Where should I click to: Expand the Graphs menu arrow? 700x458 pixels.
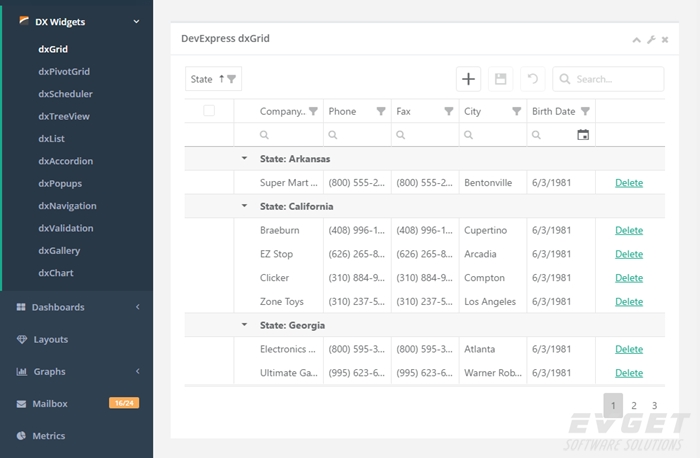coord(138,371)
